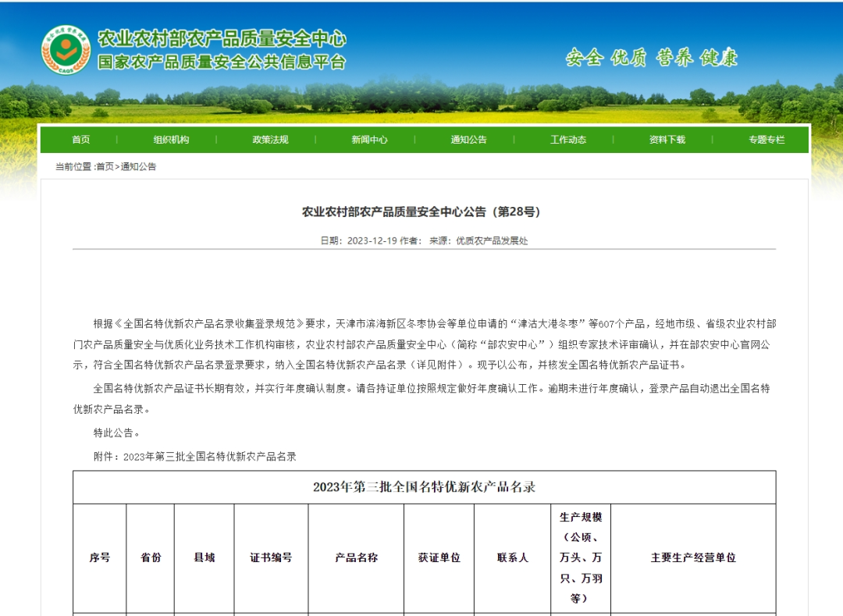Open the 组织机构 navigation menu item
Viewport: 843px width, 616px height.
click(x=172, y=140)
